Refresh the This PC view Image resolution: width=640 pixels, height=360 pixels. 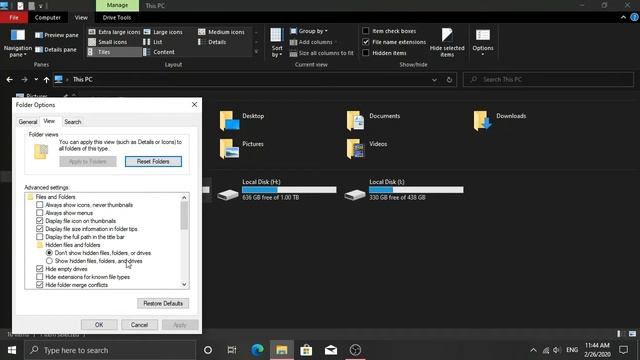point(449,80)
